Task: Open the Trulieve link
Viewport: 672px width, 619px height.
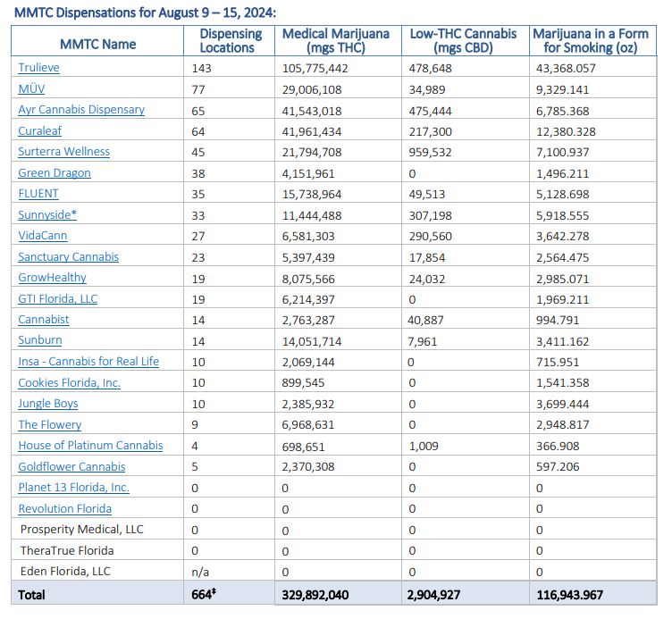Action: pos(38,68)
